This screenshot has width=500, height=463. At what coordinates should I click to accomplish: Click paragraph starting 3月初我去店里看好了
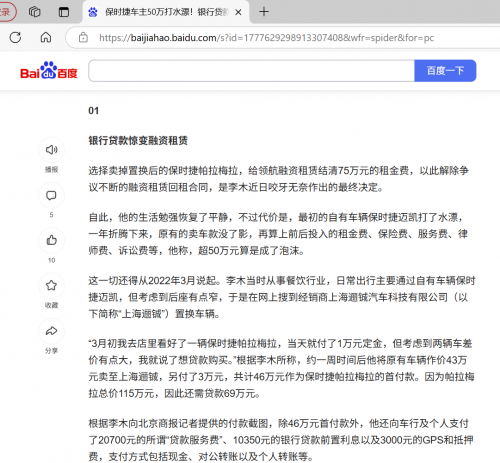tap(281, 368)
